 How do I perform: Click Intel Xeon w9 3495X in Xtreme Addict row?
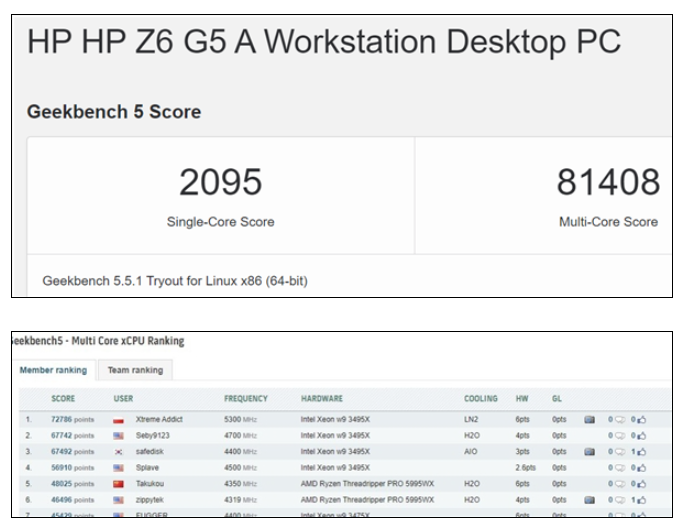(335, 420)
